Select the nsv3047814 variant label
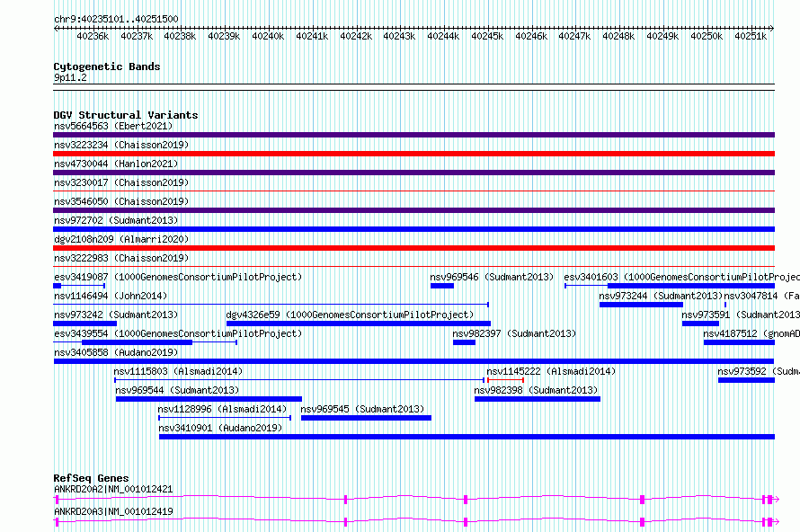The width and height of the screenshot is (800, 532). [x=761, y=296]
